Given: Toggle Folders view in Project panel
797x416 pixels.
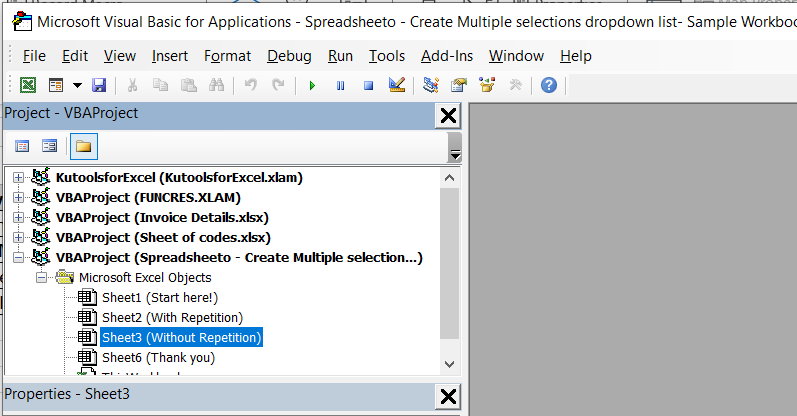Looking at the screenshot, I should tap(83, 146).
